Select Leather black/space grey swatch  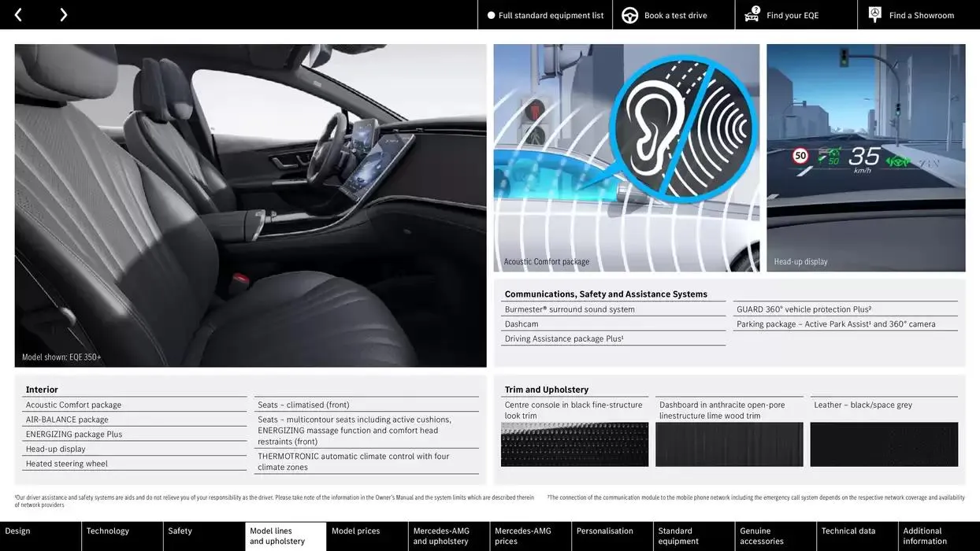click(884, 445)
